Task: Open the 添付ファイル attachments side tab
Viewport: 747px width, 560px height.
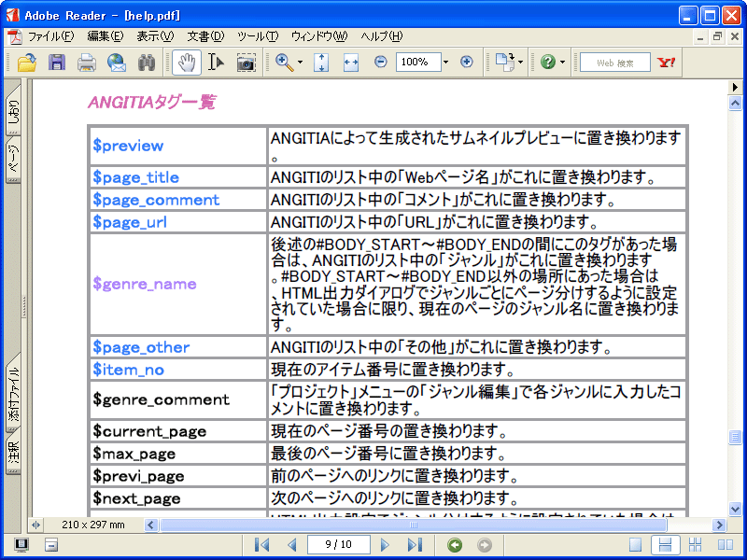Action: 13,392
